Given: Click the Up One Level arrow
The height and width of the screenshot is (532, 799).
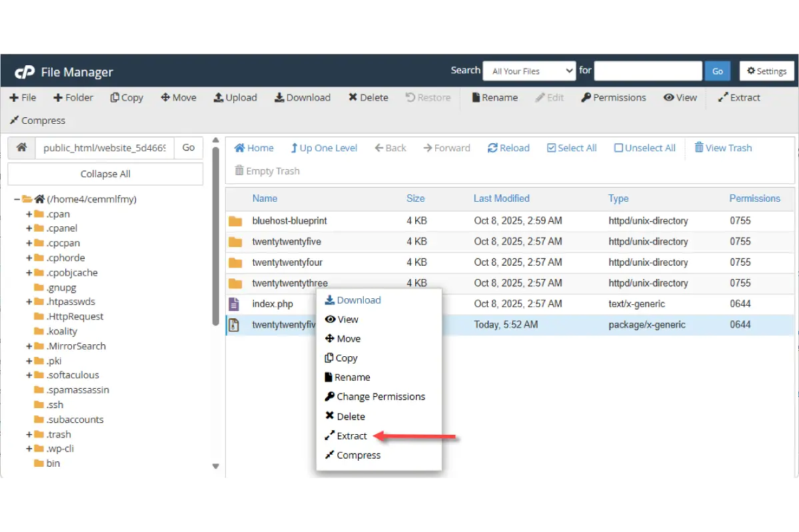Looking at the screenshot, I should pos(294,148).
